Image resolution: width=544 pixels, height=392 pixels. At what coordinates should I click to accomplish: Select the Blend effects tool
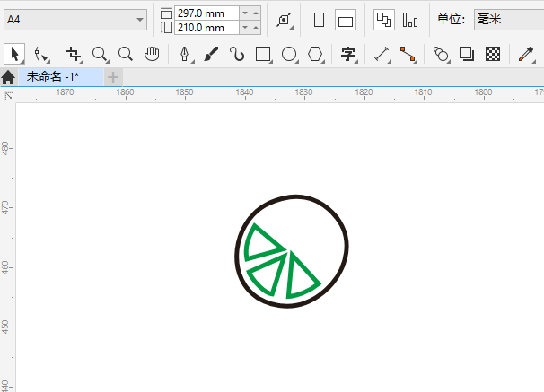click(441, 55)
